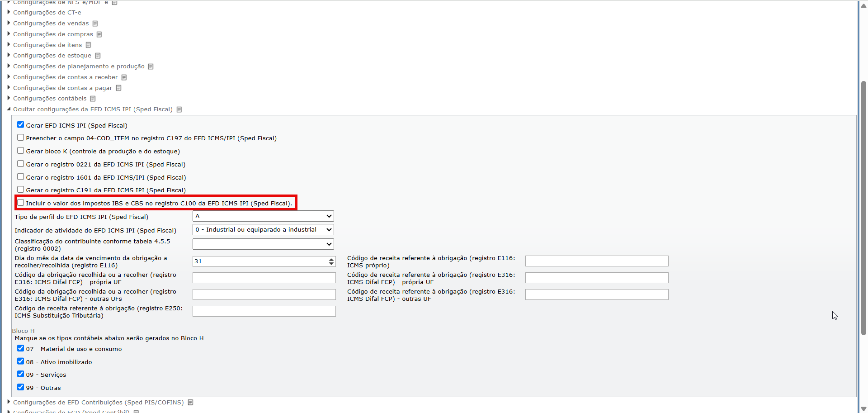This screenshot has height=413, width=868.
Task: Focus the Código de receita E116 ICMS próprio field
Action: coord(597,261)
